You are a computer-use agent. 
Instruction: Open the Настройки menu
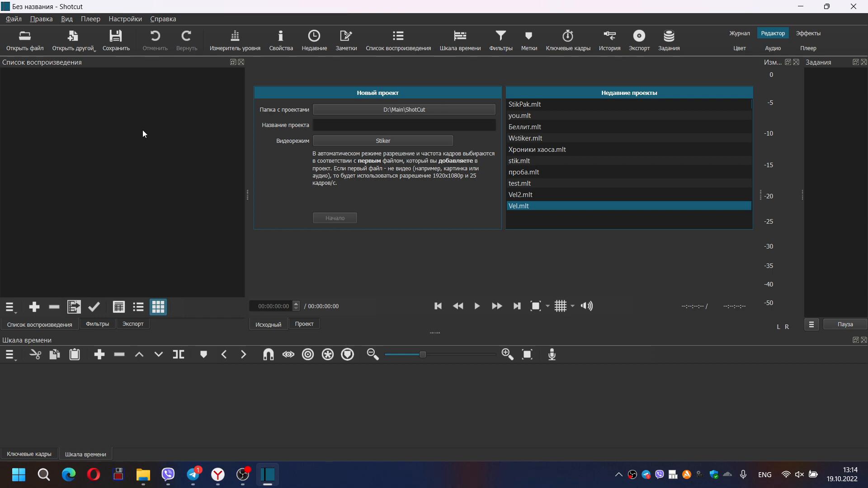tap(125, 19)
